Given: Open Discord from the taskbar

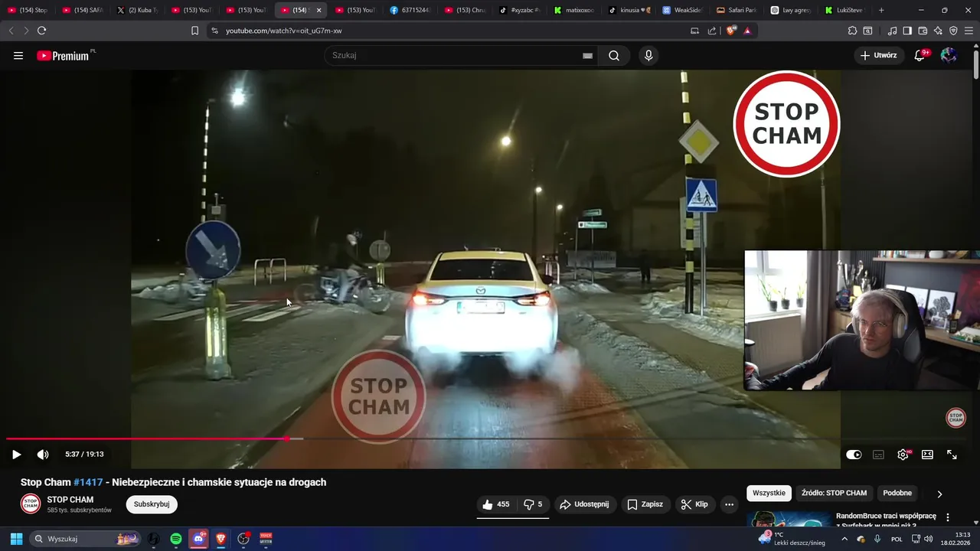Looking at the screenshot, I should [199, 539].
